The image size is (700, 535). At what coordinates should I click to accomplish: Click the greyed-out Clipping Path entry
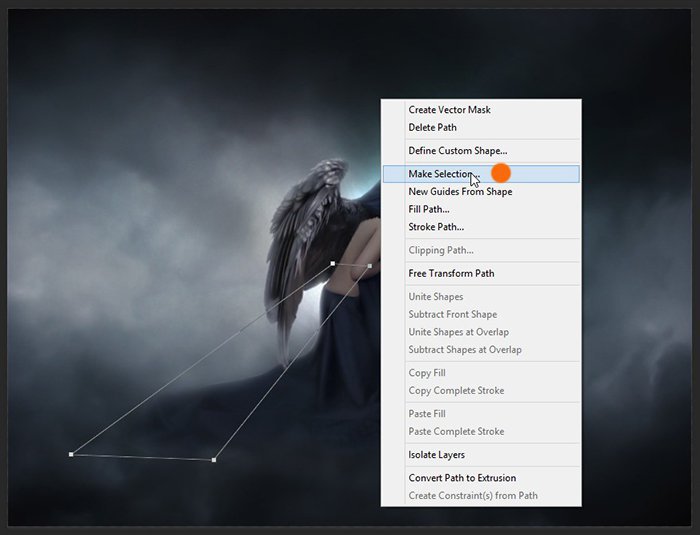440,250
